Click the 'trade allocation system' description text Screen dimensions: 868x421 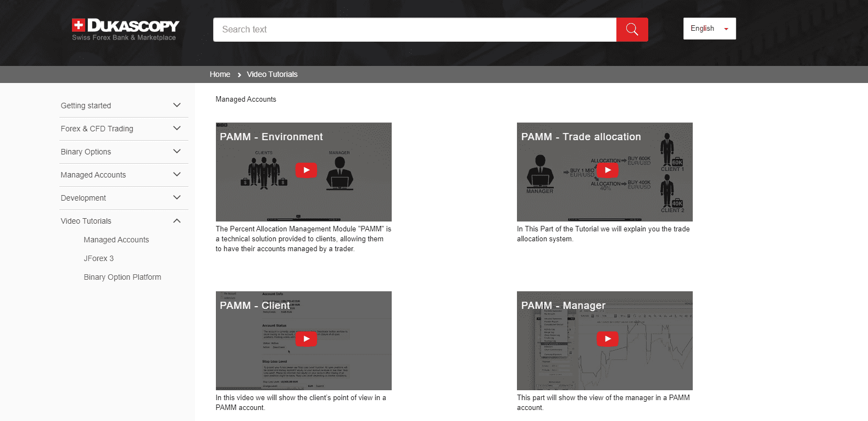pyautogui.click(x=603, y=234)
